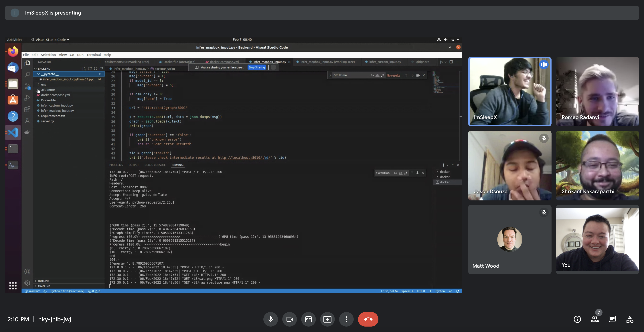
Task: Show the participant list icon
Action: pos(595,319)
